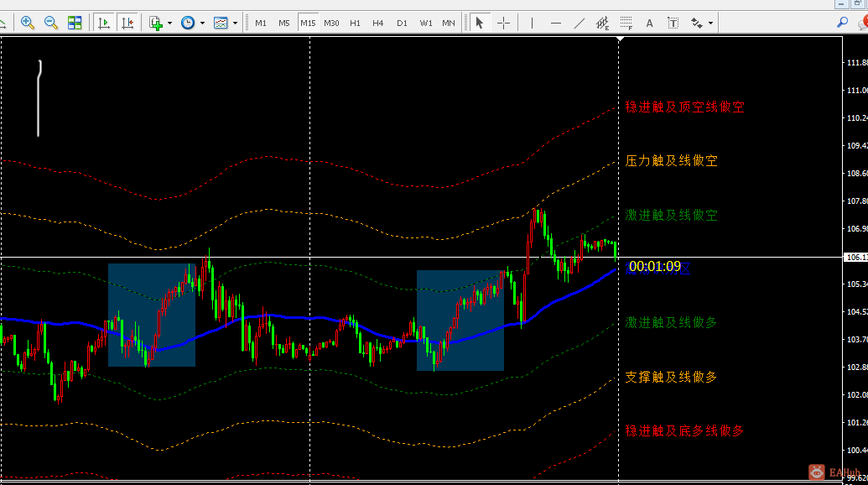Viewport: 868px width, 485px height.
Task: Zoom out of the chart
Action: [x=51, y=23]
